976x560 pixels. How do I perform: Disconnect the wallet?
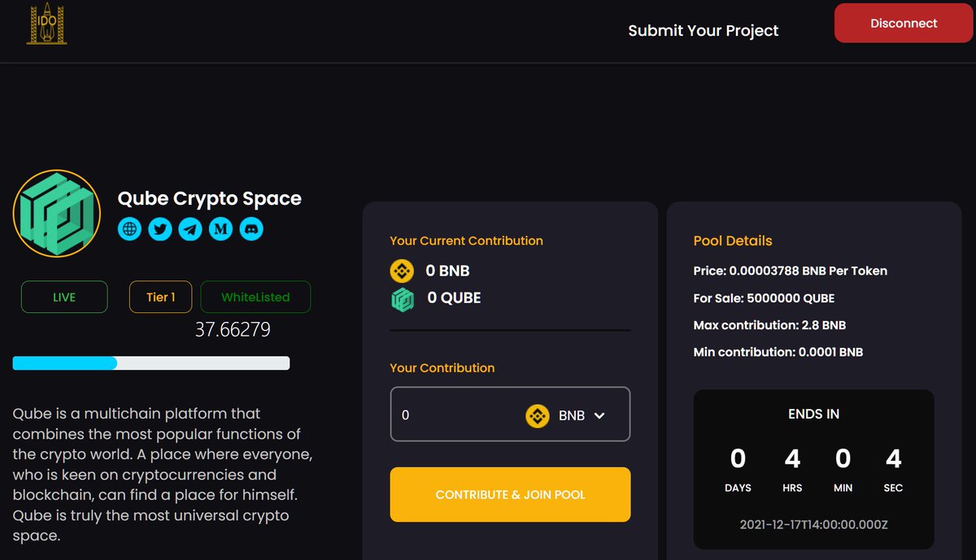click(x=904, y=24)
